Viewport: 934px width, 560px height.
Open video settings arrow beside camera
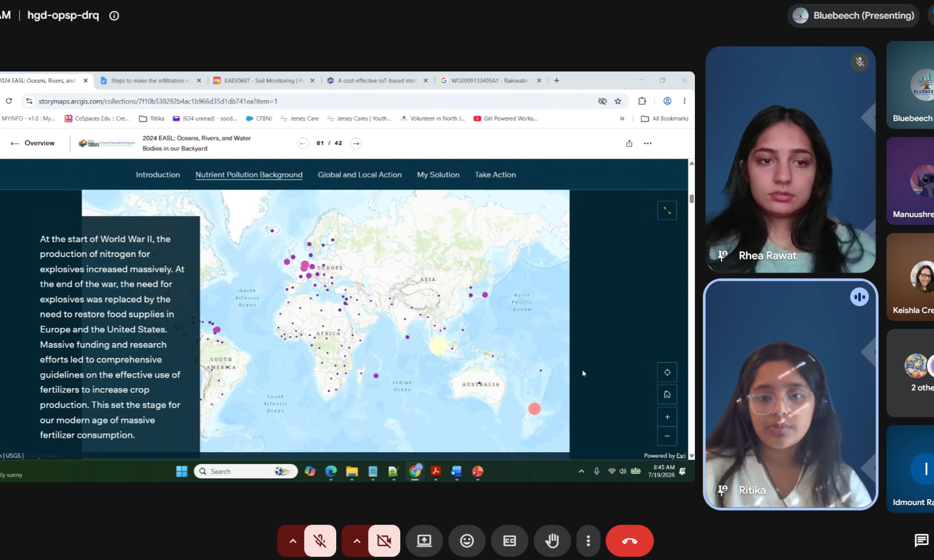point(356,541)
